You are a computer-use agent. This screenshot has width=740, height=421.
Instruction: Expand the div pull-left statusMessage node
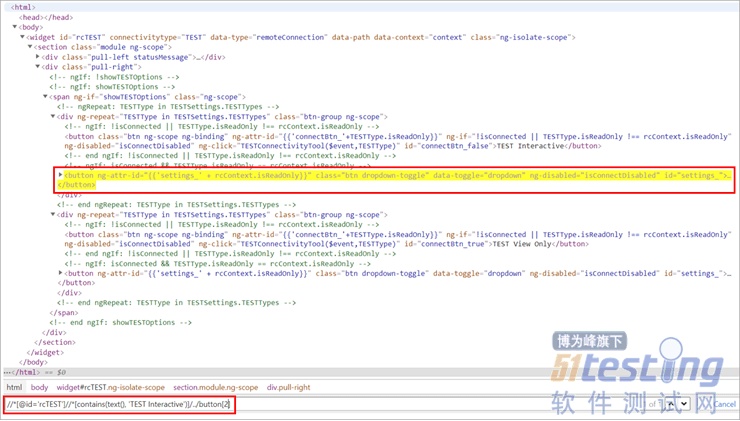(x=38, y=57)
